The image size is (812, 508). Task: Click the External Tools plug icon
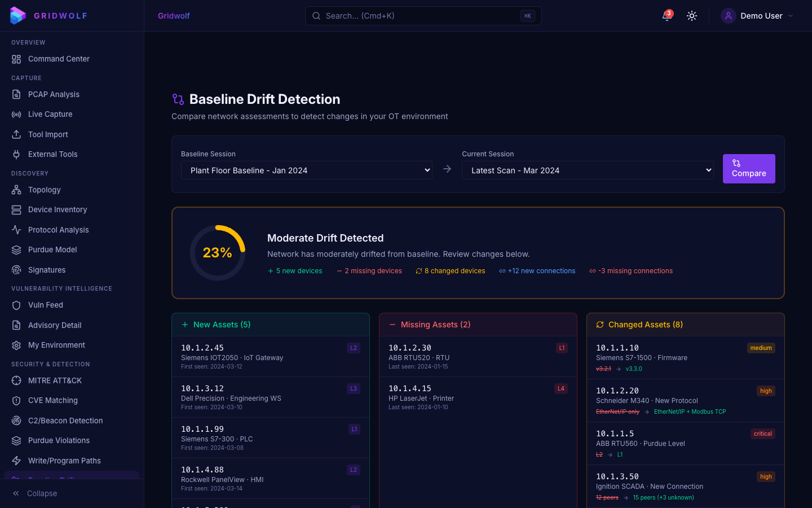pyautogui.click(x=16, y=155)
